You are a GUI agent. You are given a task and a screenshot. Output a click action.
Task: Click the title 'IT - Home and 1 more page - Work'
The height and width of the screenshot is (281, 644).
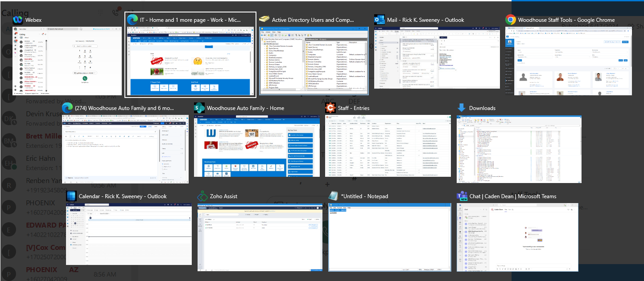pyautogui.click(x=190, y=20)
